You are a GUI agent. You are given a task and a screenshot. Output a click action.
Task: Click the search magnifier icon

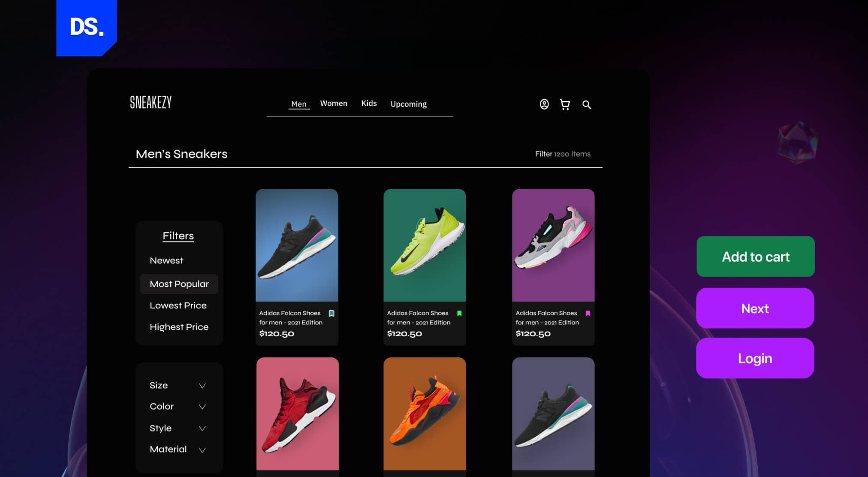[x=586, y=105]
